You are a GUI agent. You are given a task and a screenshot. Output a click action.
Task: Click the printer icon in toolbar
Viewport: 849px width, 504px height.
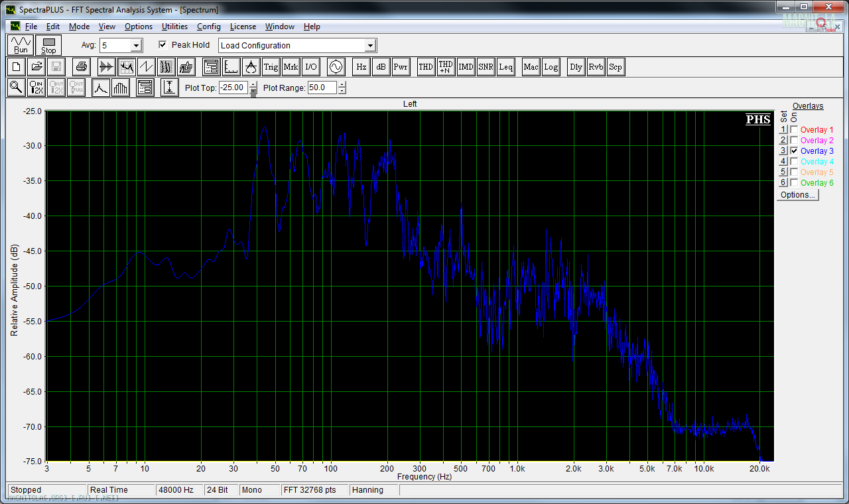pos(81,67)
